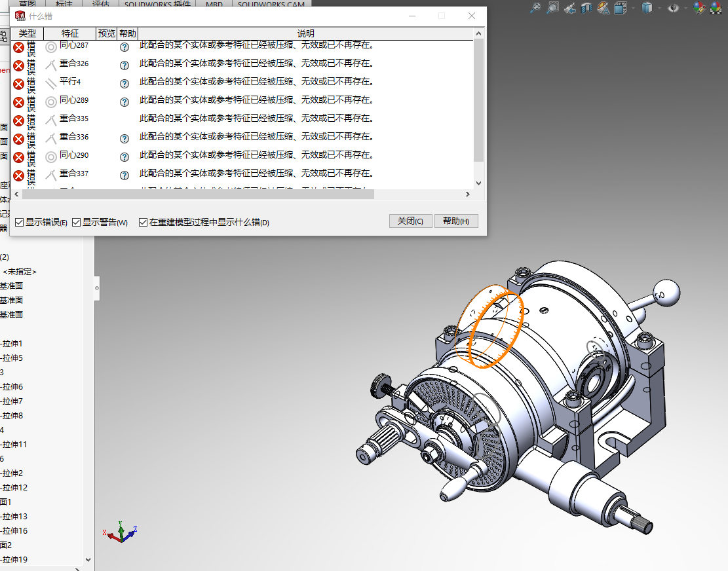Open the SOLIDWORKS 插件 tab
Image resolution: width=728 pixels, height=571 pixels.
point(157,4)
